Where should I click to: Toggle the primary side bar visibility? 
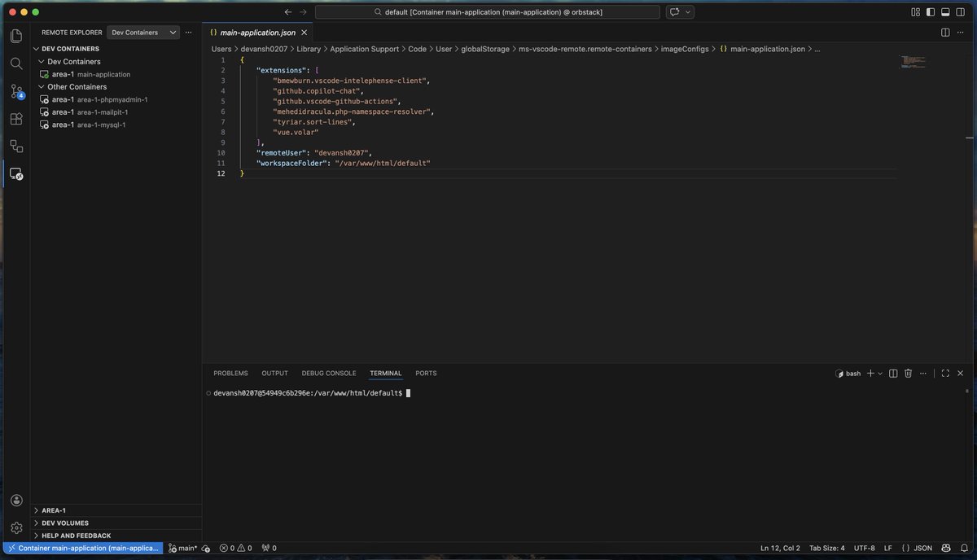pos(930,12)
